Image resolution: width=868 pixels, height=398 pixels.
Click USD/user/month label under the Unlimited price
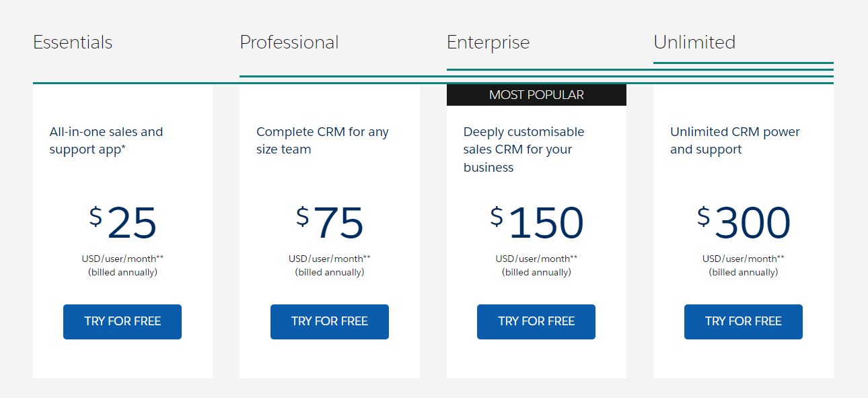[743, 258]
